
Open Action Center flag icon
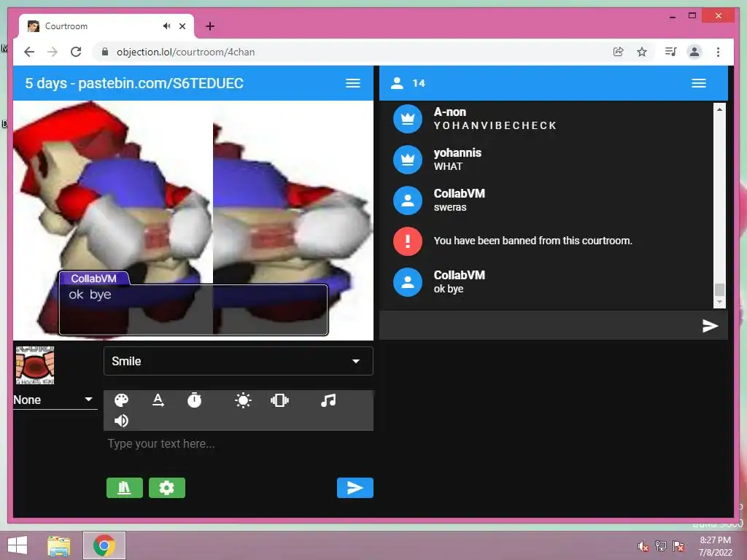click(678, 546)
